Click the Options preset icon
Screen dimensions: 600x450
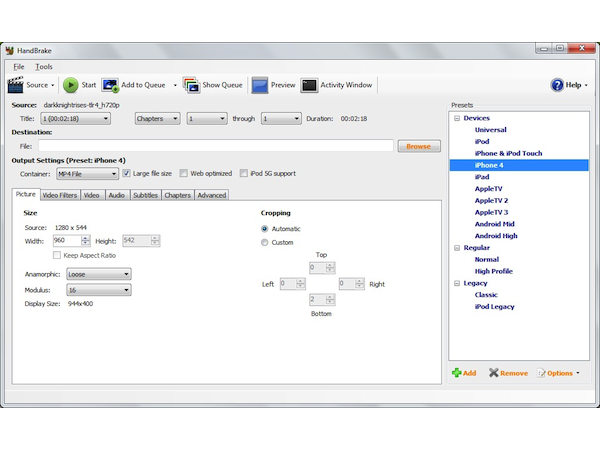click(541, 373)
